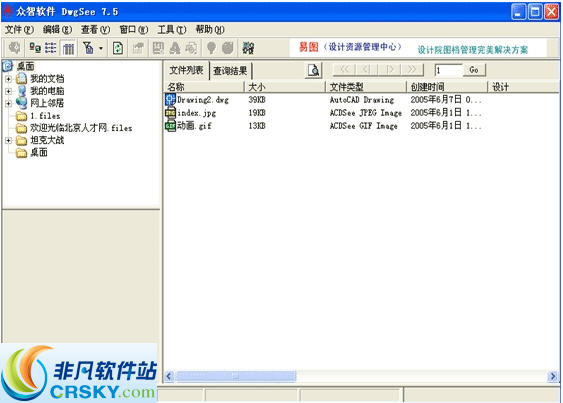Screen dimensions: 563x403
Task: Focus the page number input field
Action: [x=448, y=70]
